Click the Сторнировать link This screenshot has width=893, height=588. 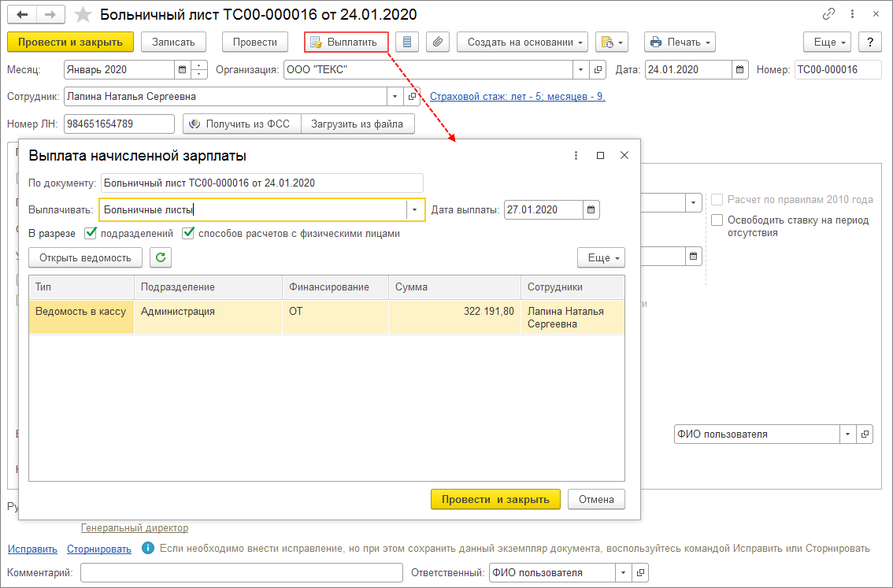click(99, 549)
